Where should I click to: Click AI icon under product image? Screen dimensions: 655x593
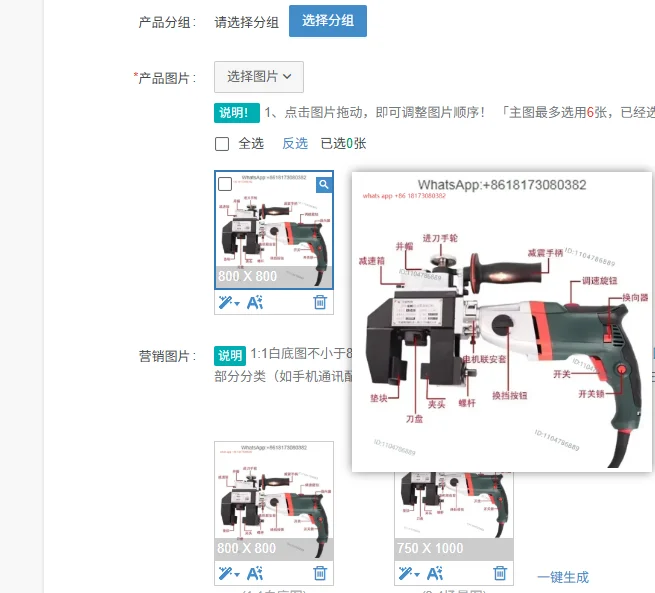(254, 302)
